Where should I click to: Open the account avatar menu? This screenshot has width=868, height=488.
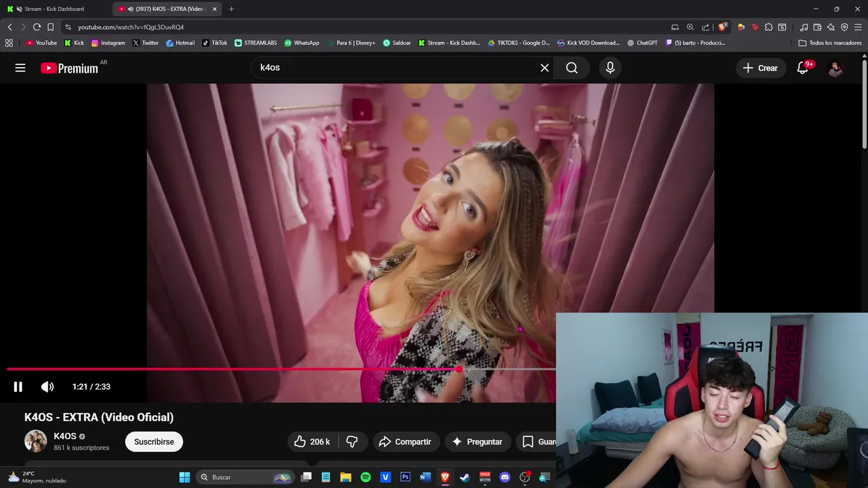click(835, 68)
